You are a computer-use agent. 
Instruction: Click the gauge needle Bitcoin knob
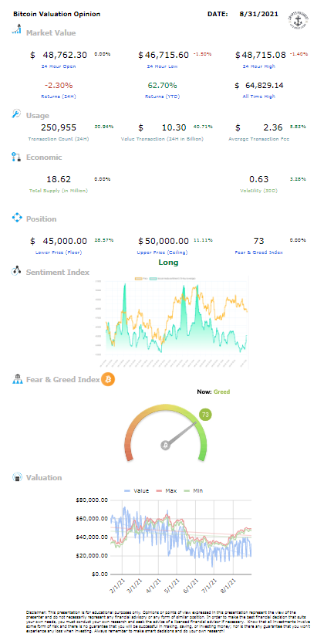tap(166, 446)
